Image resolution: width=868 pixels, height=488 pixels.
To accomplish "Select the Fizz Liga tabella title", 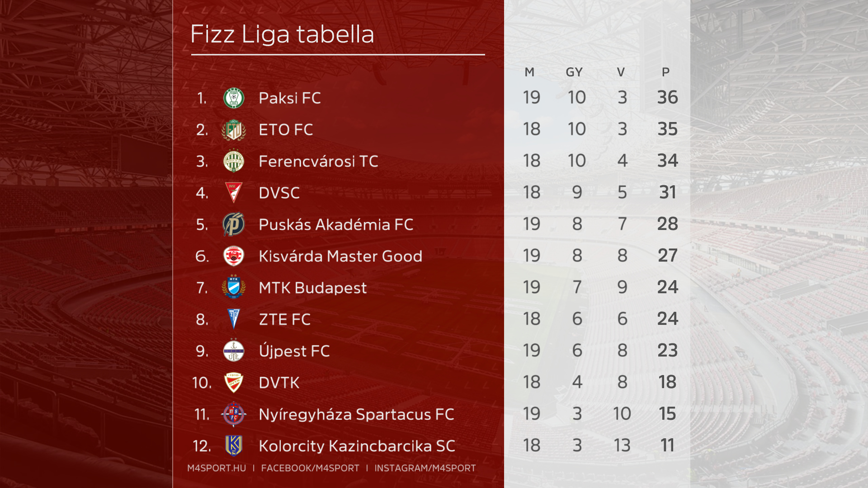I will pyautogui.click(x=283, y=34).
